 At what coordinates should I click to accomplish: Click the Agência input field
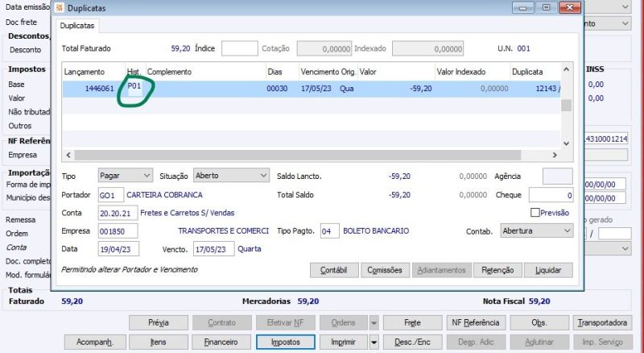557,176
